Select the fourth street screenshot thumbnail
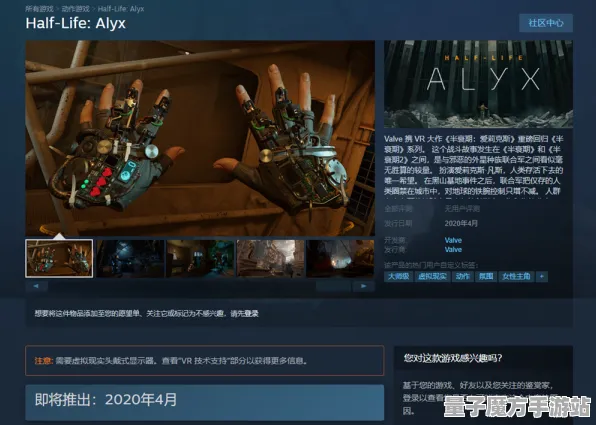The image size is (596, 425). tap(270, 258)
